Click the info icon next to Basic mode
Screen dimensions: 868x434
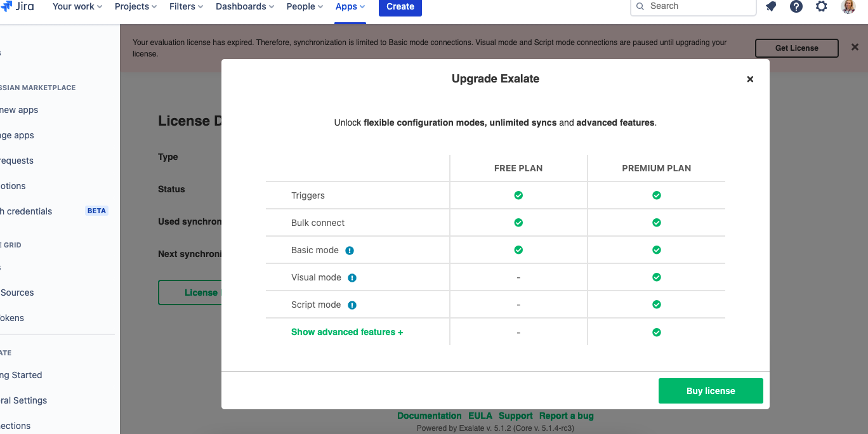(x=350, y=251)
